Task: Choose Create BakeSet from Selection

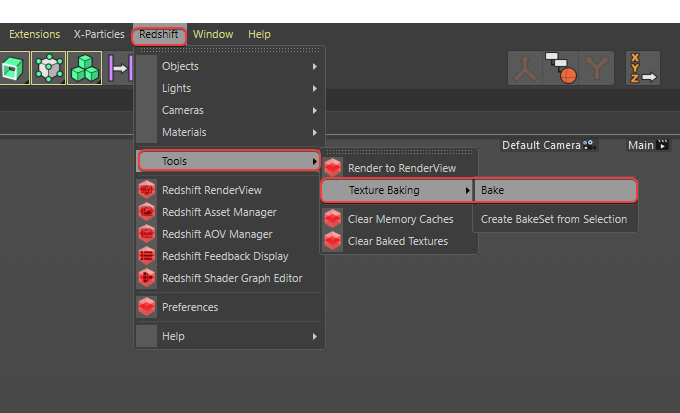Action: click(554, 219)
